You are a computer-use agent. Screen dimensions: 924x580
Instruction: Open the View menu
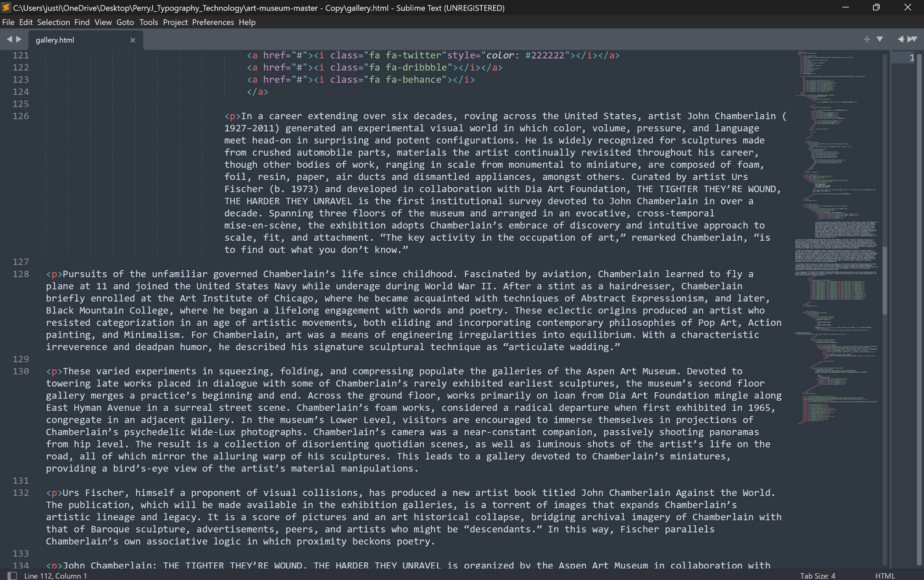[x=103, y=22]
